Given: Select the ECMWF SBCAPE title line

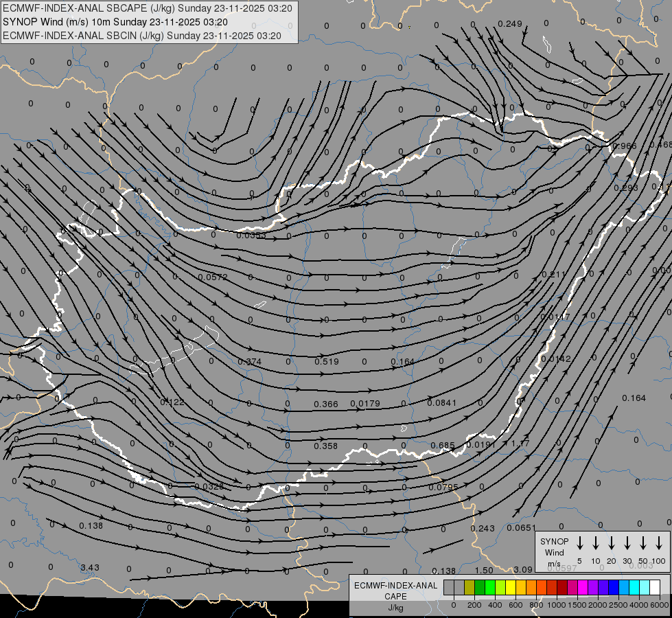Looking at the screenshot, I should [148, 8].
